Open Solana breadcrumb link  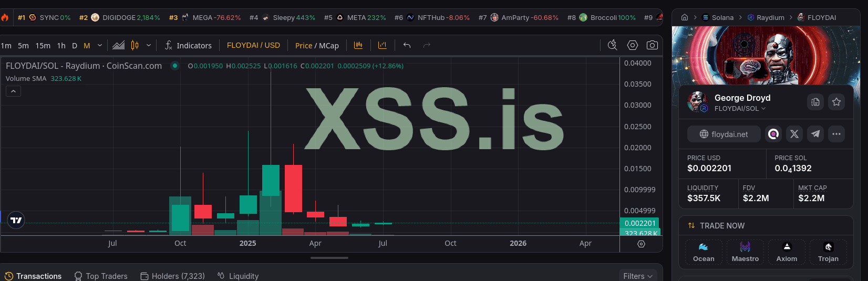(718, 17)
